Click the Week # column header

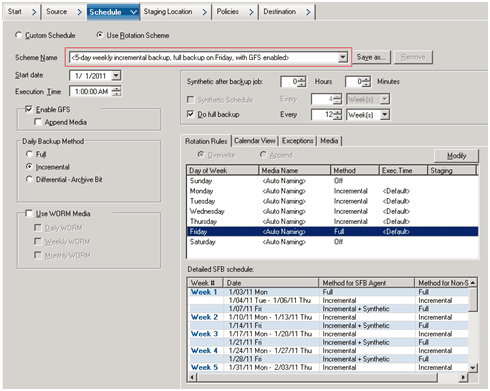205,283
